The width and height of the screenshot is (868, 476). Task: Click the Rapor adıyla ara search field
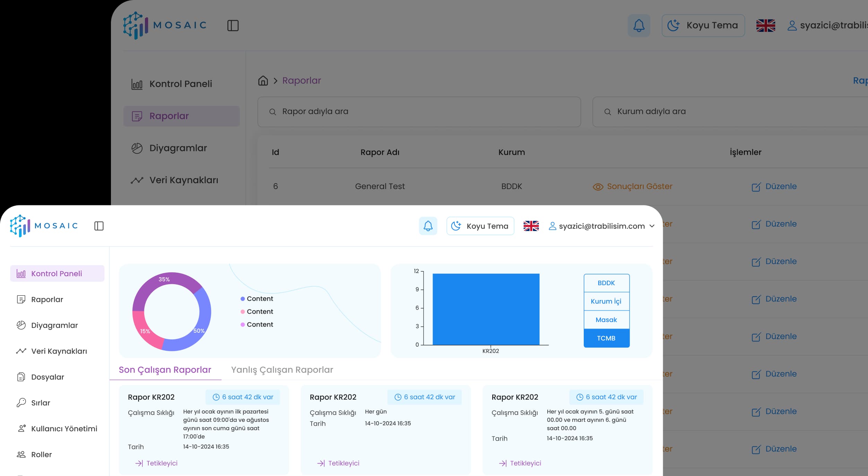point(419,112)
